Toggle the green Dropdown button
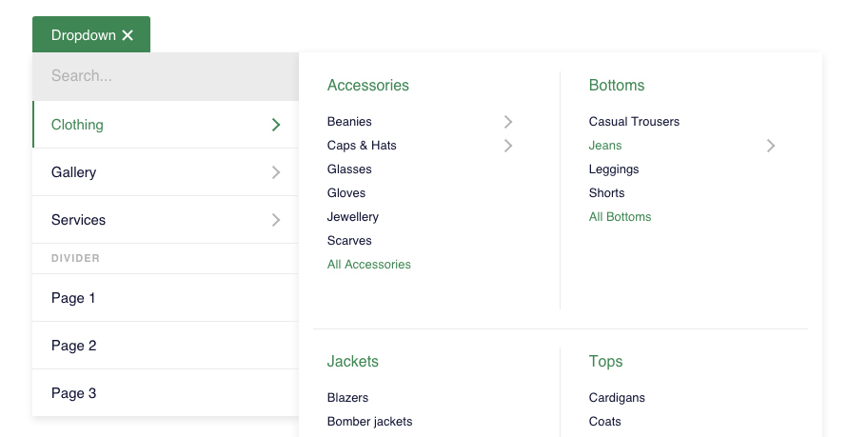Viewport: 868px width, 437px height. point(84,35)
